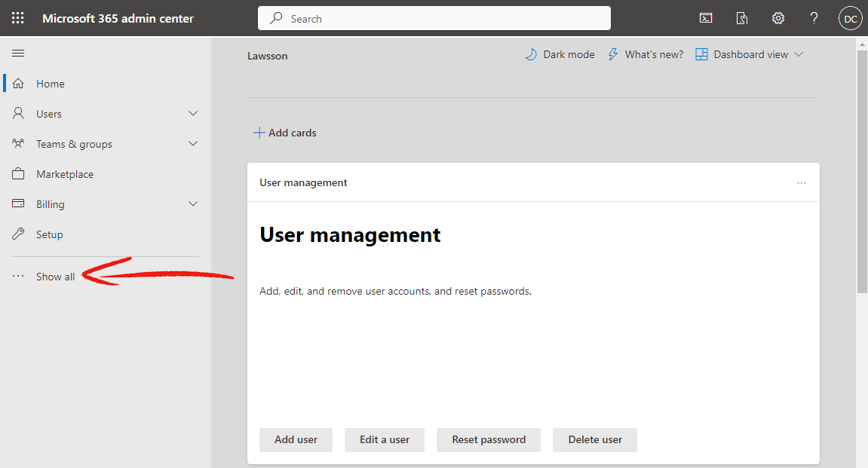
Task: Click inside the Search field
Action: [x=434, y=18]
